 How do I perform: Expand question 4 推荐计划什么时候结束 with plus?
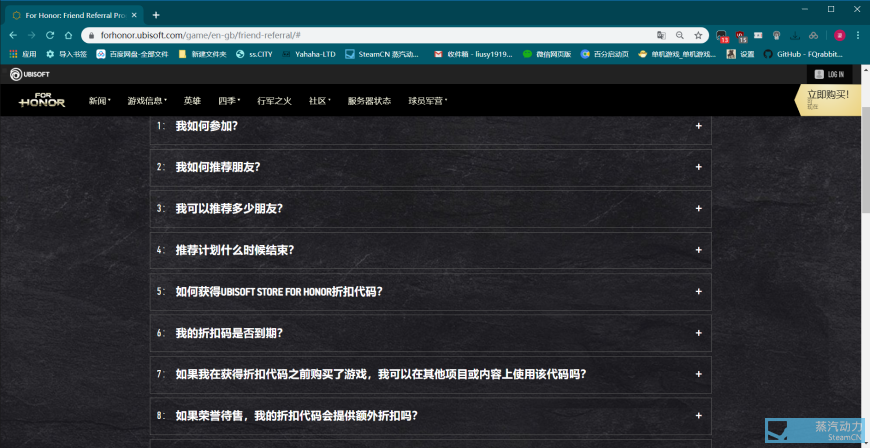point(699,250)
